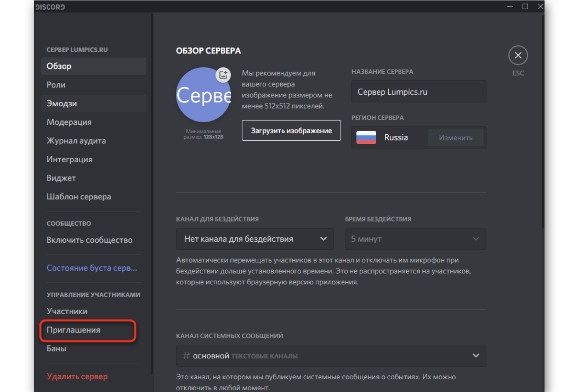Click the server name input field
Image resolution: width=571 pixels, height=392 pixels.
(x=418, y=92)
